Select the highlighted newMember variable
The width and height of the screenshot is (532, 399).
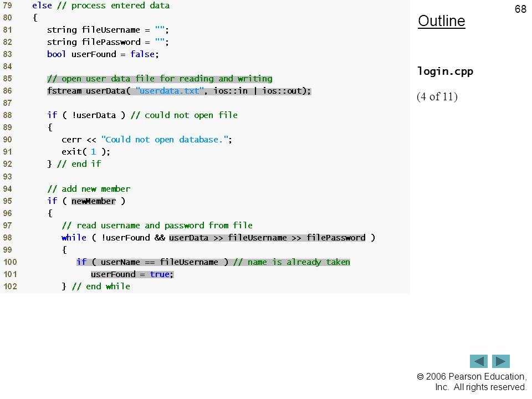93,201
